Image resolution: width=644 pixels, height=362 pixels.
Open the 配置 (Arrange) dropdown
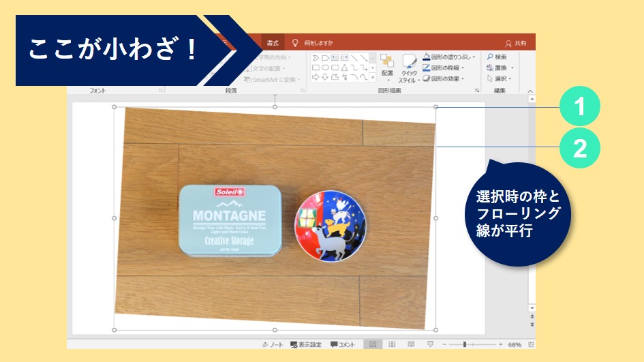[387, 67]
